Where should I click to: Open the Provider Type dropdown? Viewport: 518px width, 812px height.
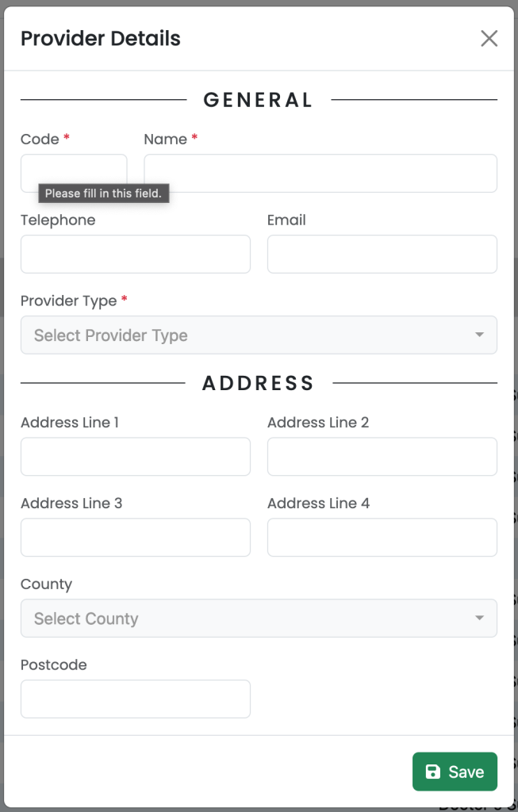pyautogui.click(x=259, y=335)
